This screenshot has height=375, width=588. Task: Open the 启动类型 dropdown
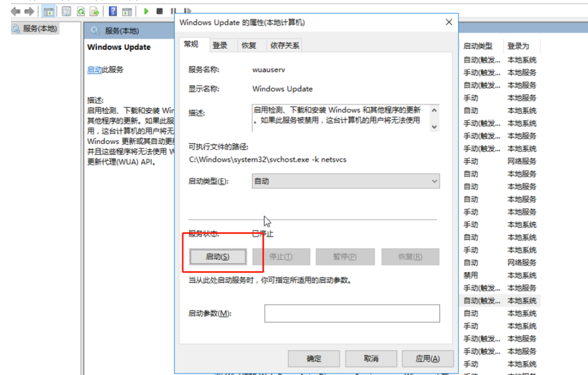(x=345, y=181)
